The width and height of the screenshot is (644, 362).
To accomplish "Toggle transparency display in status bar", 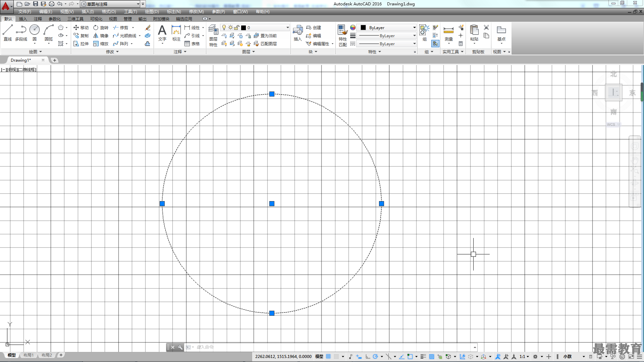I will point(432,357).
